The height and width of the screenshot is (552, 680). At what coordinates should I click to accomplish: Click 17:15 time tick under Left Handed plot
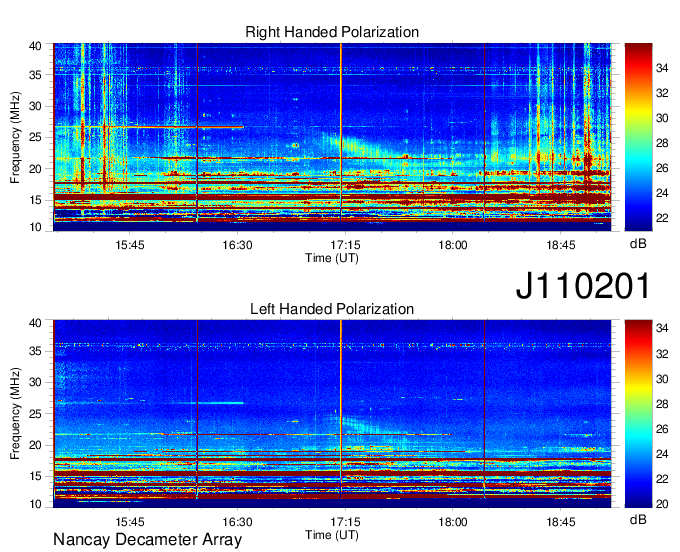tap(345, 522)
